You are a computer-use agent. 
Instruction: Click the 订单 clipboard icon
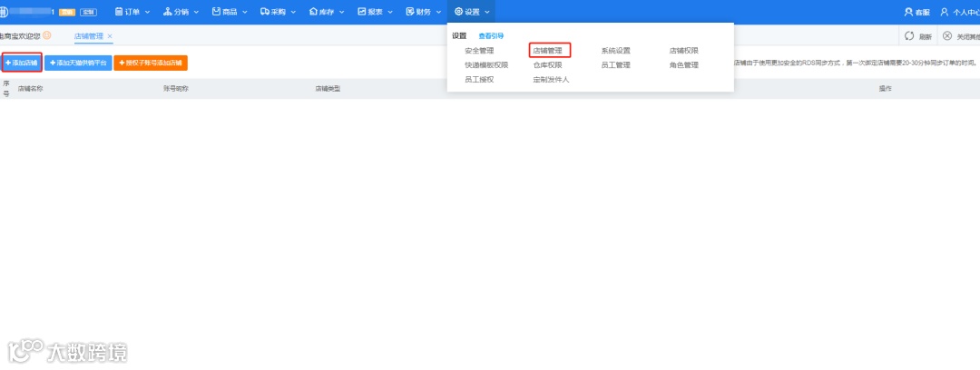[x=119, y=12]
